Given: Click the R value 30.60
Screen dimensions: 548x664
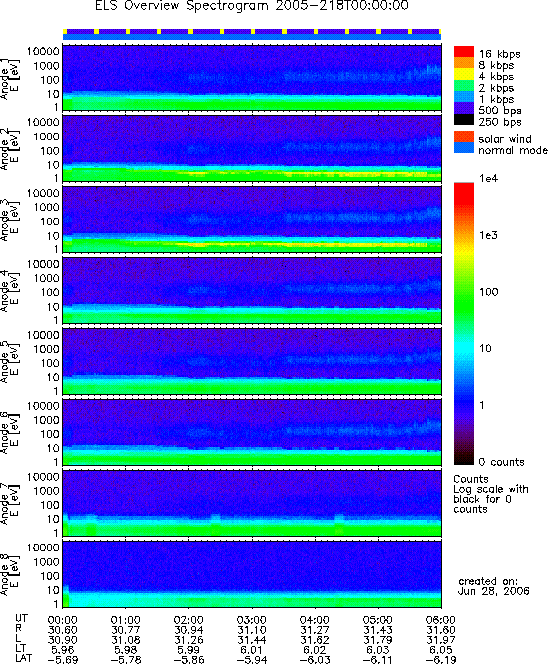Looking at the screenshot, I should [63, 630].
